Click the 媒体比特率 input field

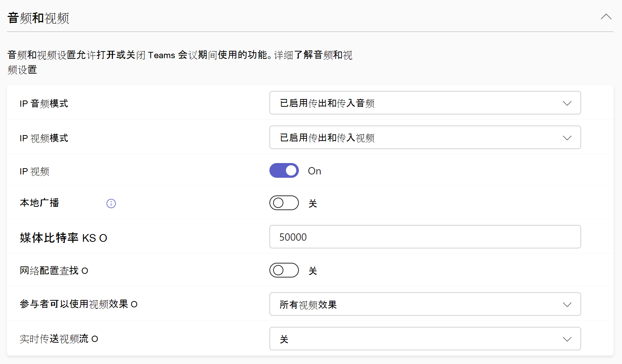point(425,237)
